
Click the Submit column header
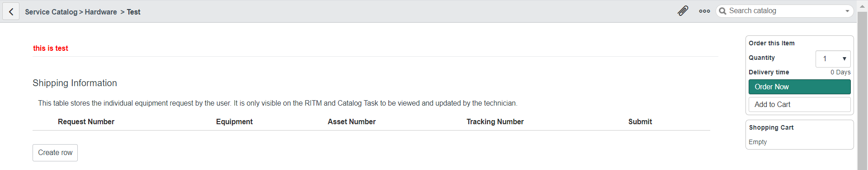coord(640,121)
